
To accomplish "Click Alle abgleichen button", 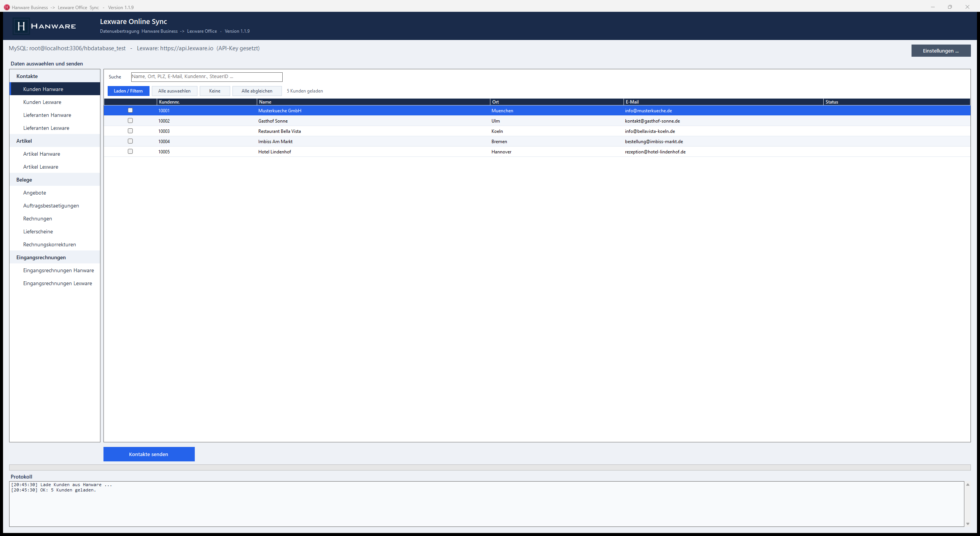I will [x=257, y=91].
